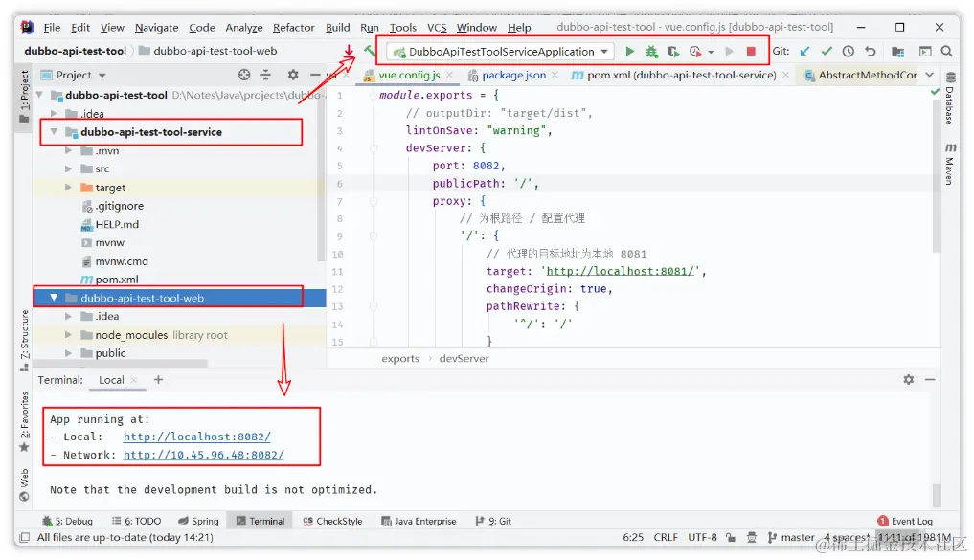The width and height of the screenshot is (974, 560).
Task: Open the Structure tool window
Action: 24,340
